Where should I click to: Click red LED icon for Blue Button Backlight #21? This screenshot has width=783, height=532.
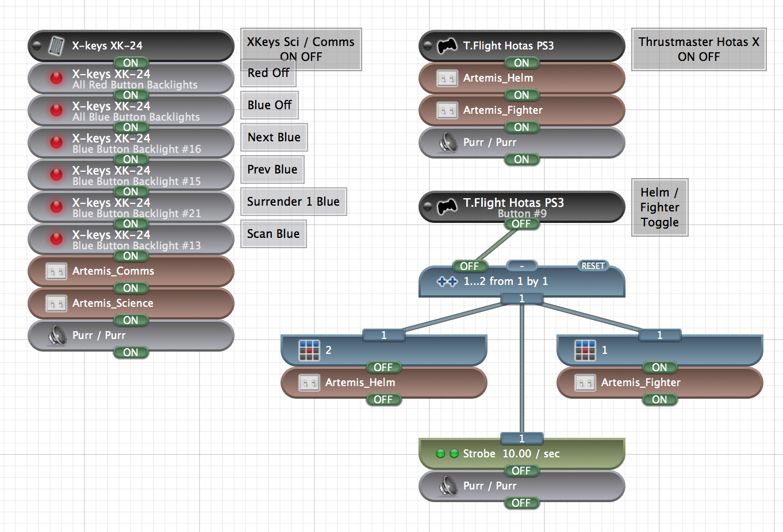(56, 207)
